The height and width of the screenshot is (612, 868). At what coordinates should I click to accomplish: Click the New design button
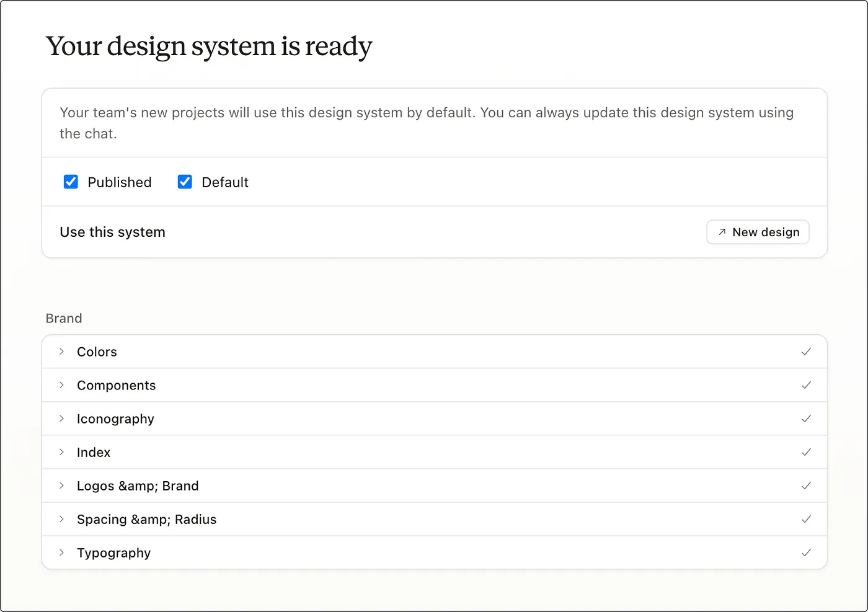point(758,232)
